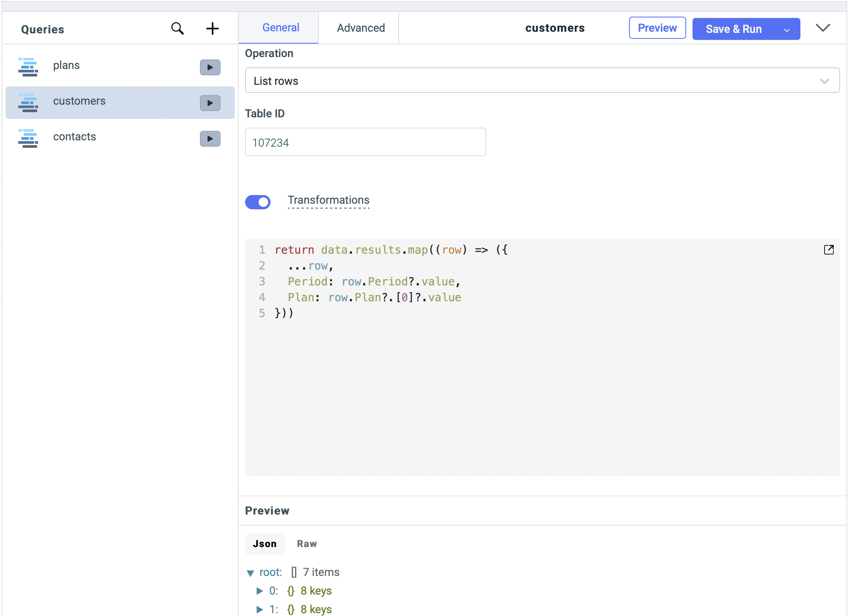This screenshot has height=616, width=848.
Task: Expand item 0 in the preview tree
Action: [x=260, y=591]
